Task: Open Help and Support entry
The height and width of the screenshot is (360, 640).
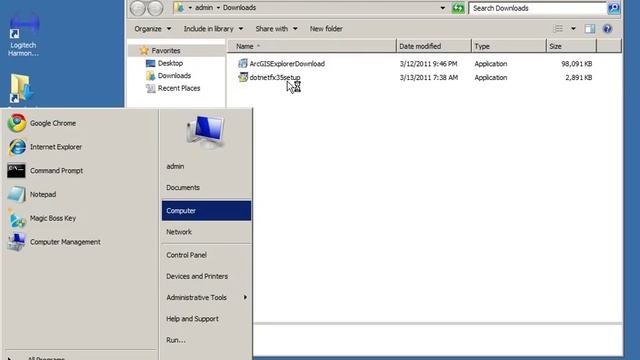Action: pyautogui.click(x=192, y=319)
